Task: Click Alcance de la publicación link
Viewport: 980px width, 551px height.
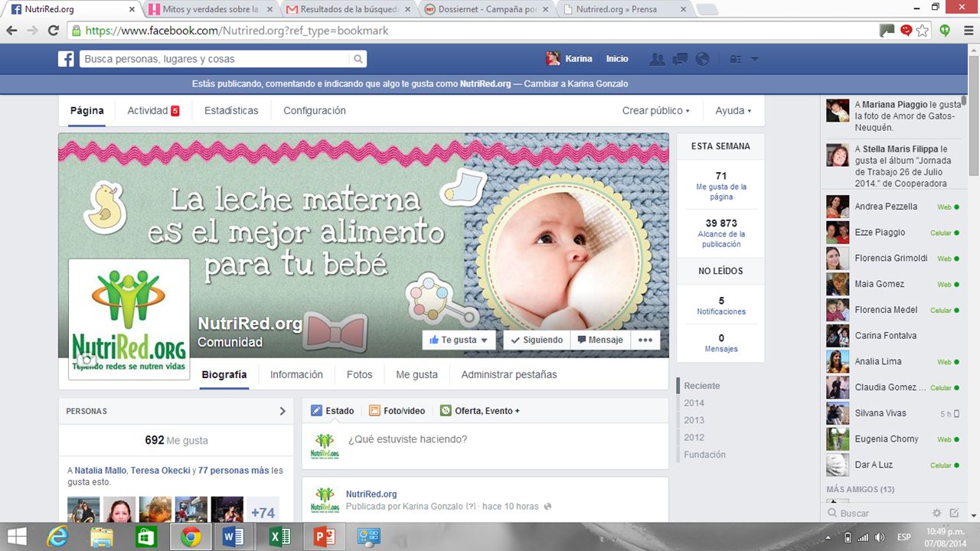Action: click(x=721, y=239)
